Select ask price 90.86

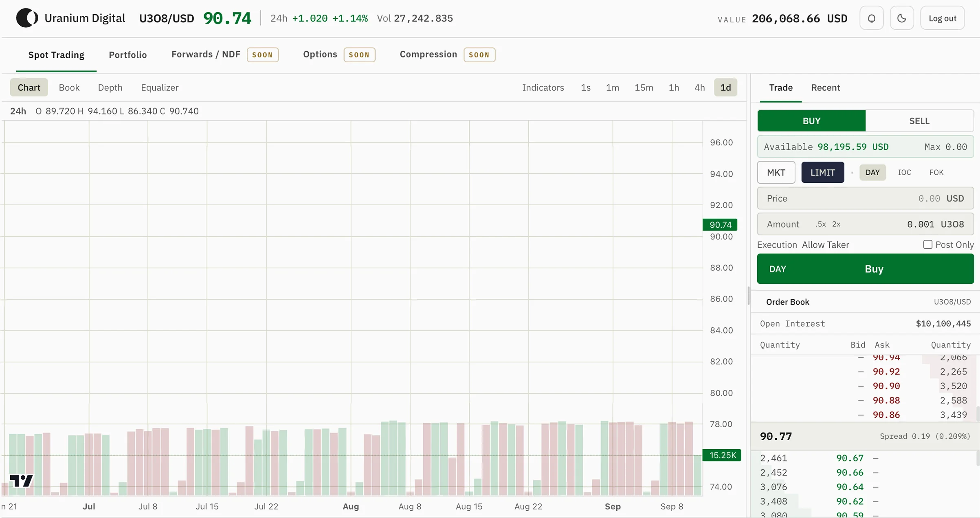coord(886,415)
